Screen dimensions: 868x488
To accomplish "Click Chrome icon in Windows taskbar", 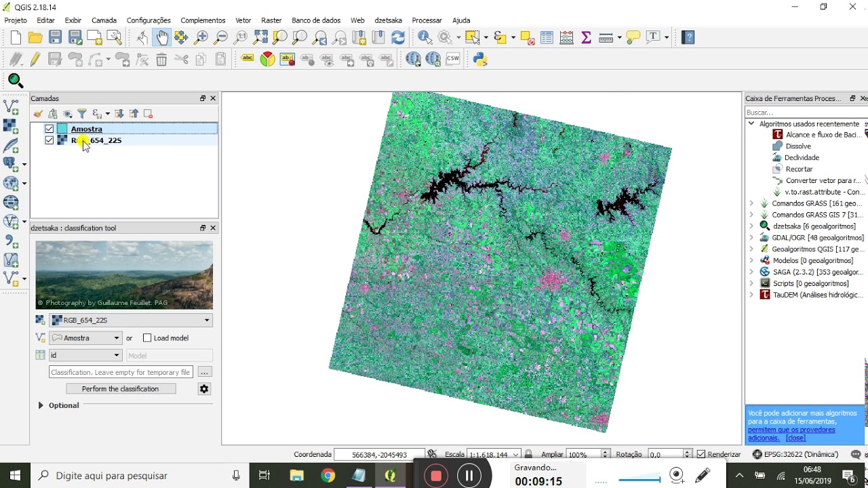I will (x=328, y=476).
